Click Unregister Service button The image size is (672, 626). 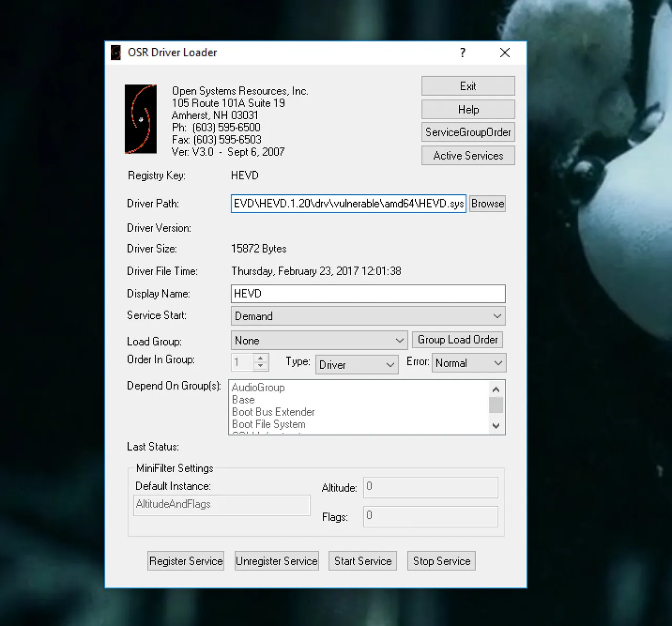[x=277, y=561]
